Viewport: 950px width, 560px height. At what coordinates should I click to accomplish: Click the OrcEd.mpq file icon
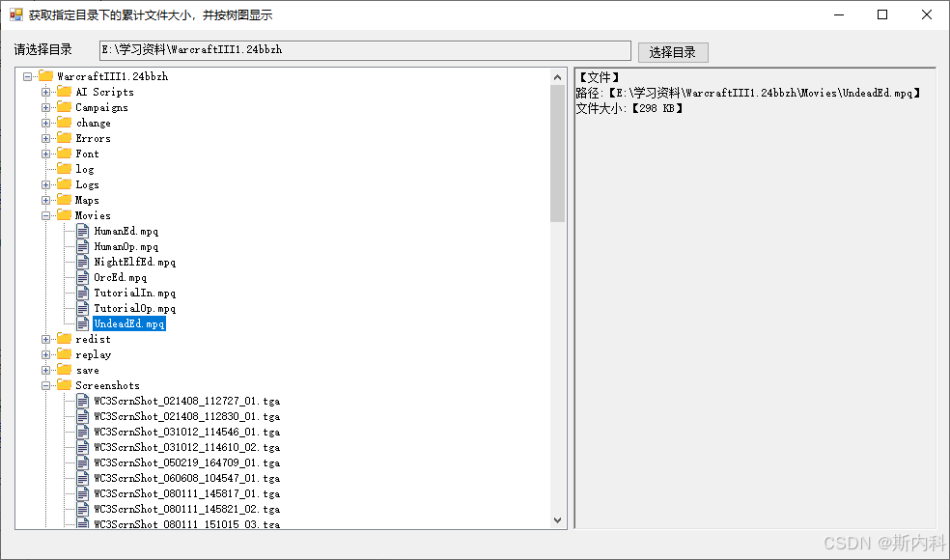point(82,277)
